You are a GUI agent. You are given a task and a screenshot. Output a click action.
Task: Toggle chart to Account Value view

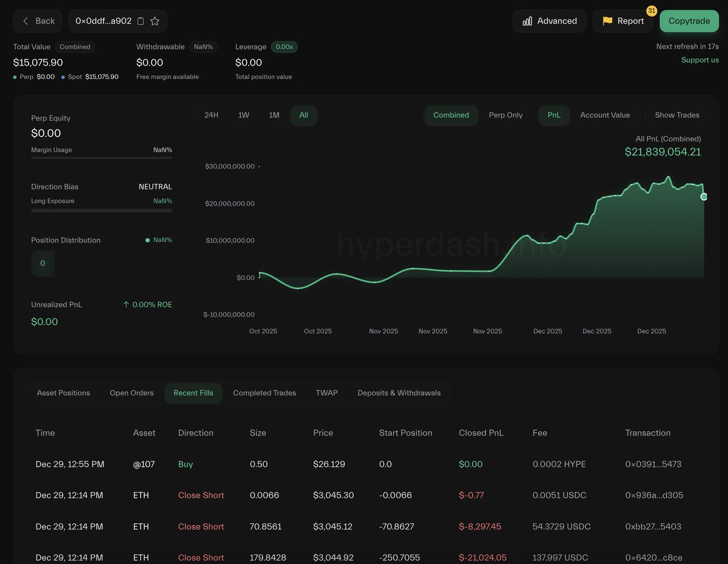point(604,115)
